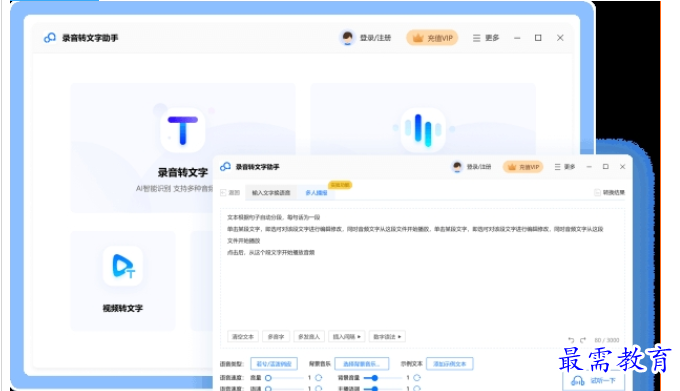Expand the 数字读法 dropdown
The width and height of the screenshot is (680, 391).
pos(387,336)
